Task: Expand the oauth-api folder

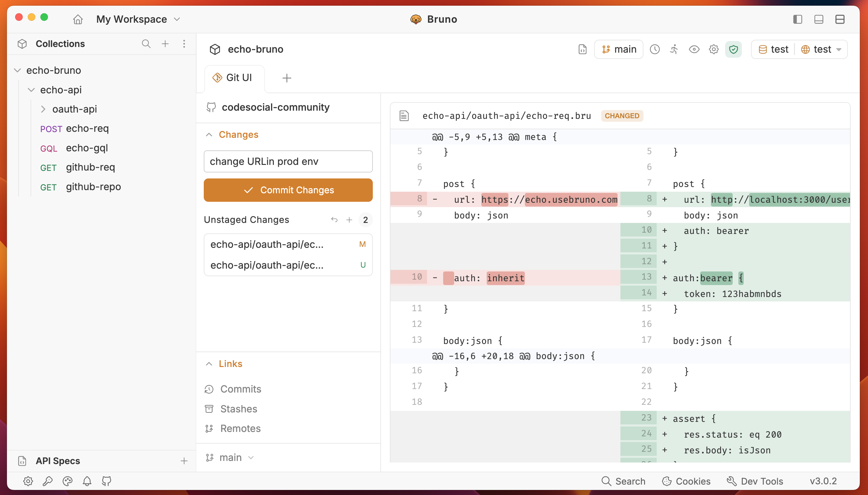Action: pos(43,109)
